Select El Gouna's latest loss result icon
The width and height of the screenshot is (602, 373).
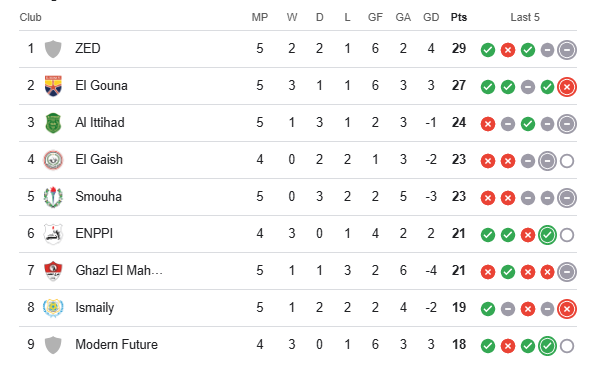click(567, 87)
